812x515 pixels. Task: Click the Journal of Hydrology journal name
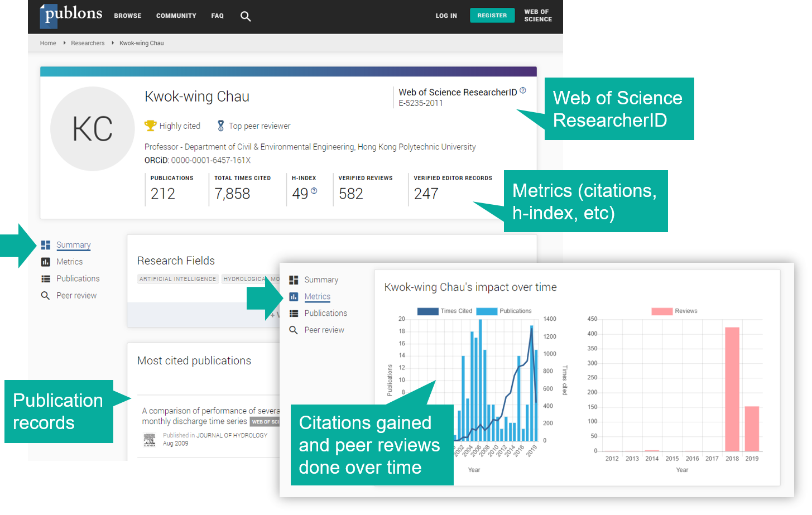coord(232,435)
